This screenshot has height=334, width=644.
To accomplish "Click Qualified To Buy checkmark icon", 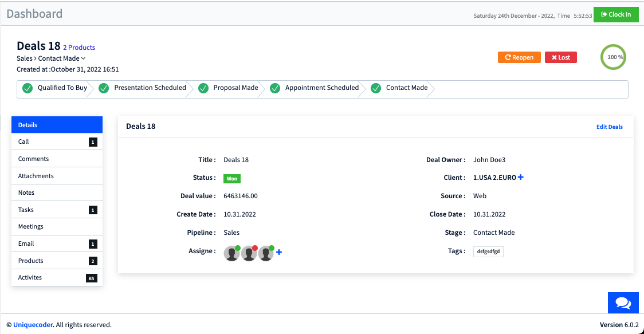I will (x=28, y=88).
